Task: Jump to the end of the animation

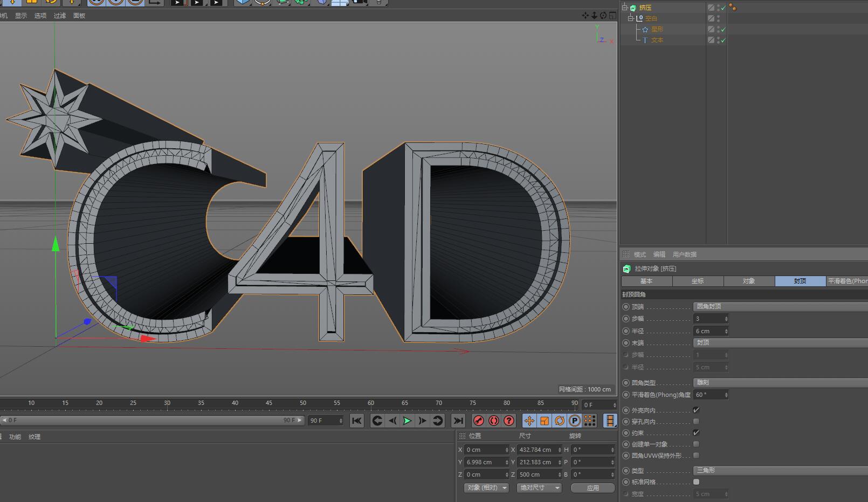Action: click(458, 421)
